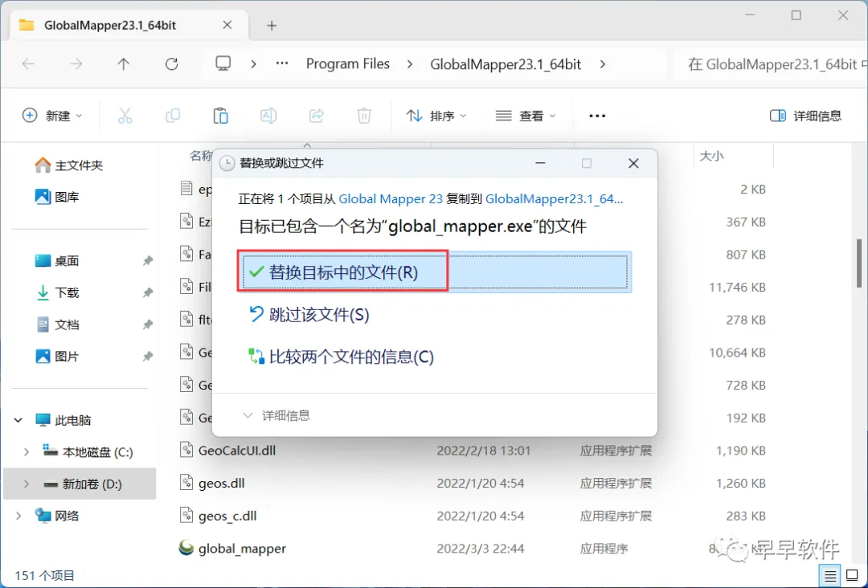Image resolution: width=868 pixels, height=588 pixels.
Task: Open the 新建 menu
Action: click(52, 116)
